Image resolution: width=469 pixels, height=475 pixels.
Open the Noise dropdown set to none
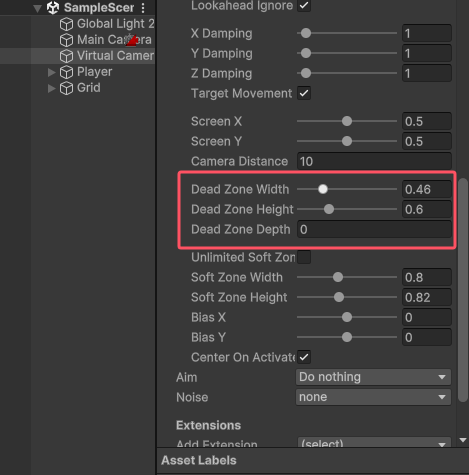[373, 397]
